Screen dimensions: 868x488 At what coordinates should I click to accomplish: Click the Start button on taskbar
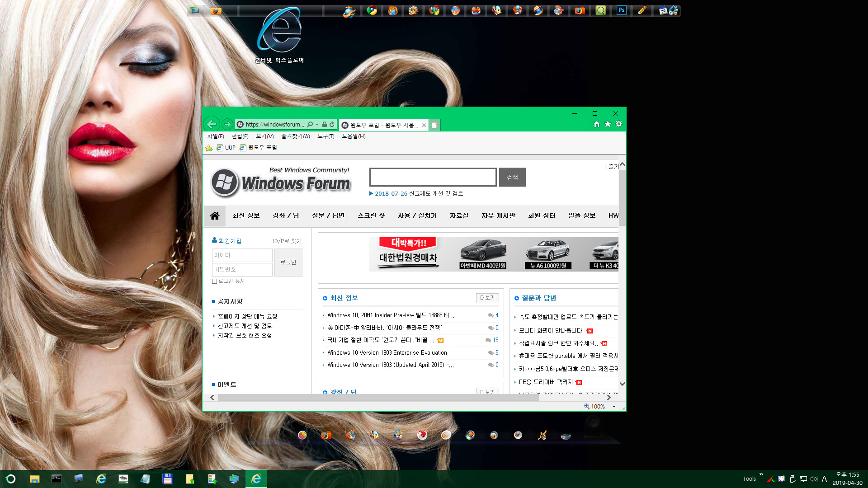11,479
